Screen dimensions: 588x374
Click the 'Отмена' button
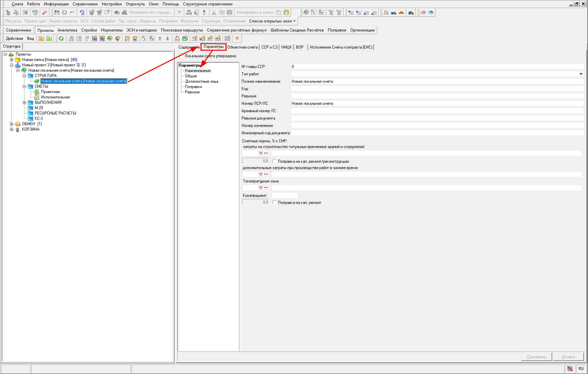568,357
